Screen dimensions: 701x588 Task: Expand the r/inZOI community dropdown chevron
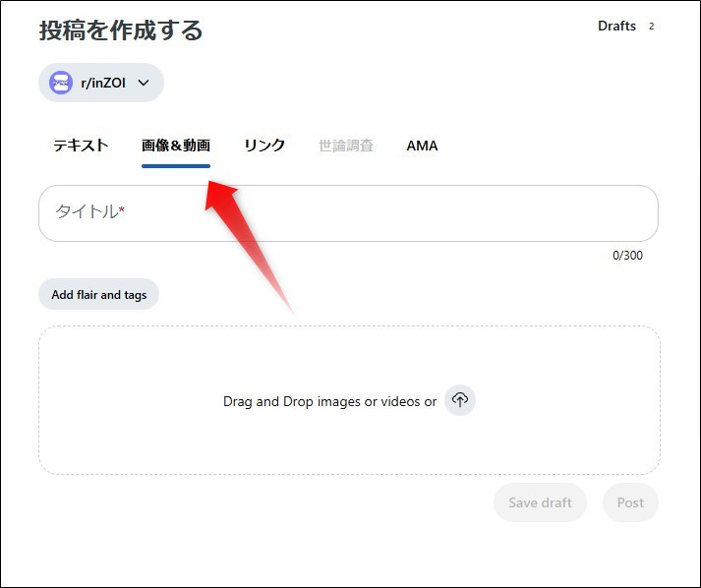click(144, 83)
